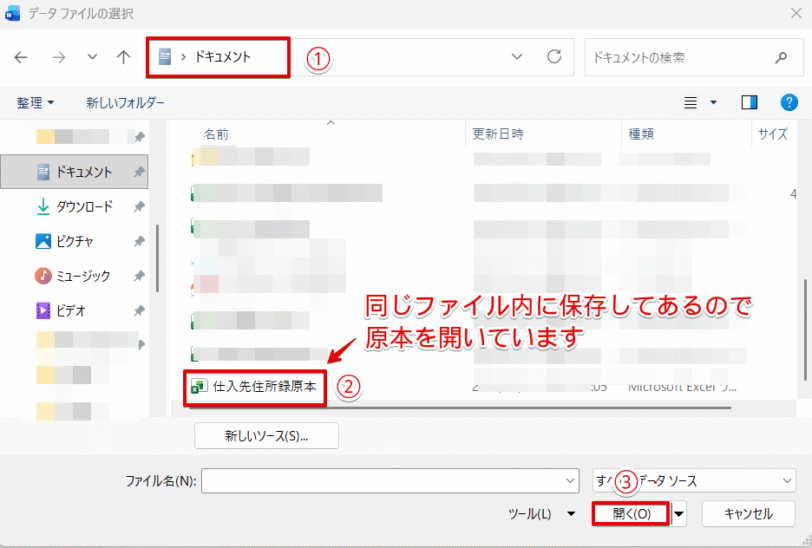
Task: Sort by 更新日時 column header
Action: tap(498, 134)
